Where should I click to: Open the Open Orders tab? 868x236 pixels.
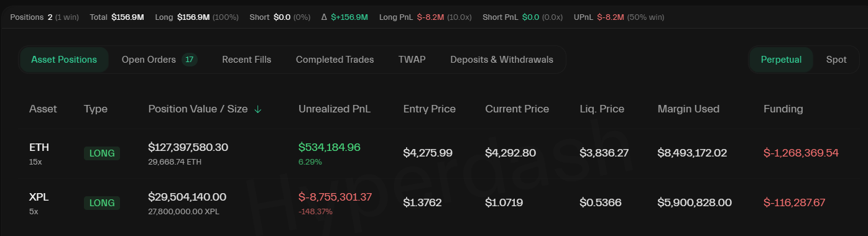pyautogui.click(x=159, y=60)
